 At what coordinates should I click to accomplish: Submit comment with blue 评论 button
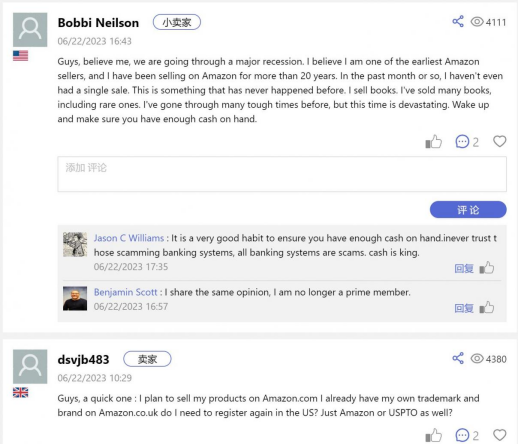click(x=468, y=210)
